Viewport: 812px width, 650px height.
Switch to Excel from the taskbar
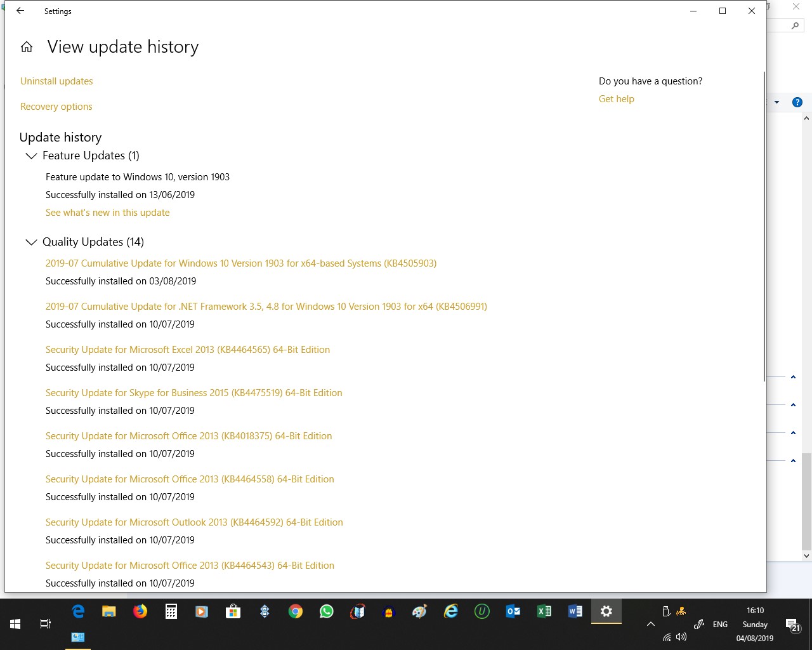544,611
